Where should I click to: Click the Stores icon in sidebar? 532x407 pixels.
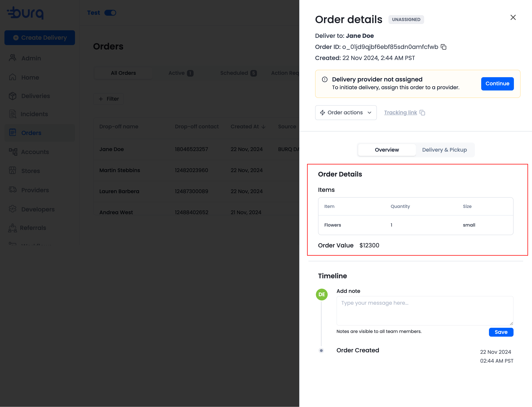tap(13, 171)
